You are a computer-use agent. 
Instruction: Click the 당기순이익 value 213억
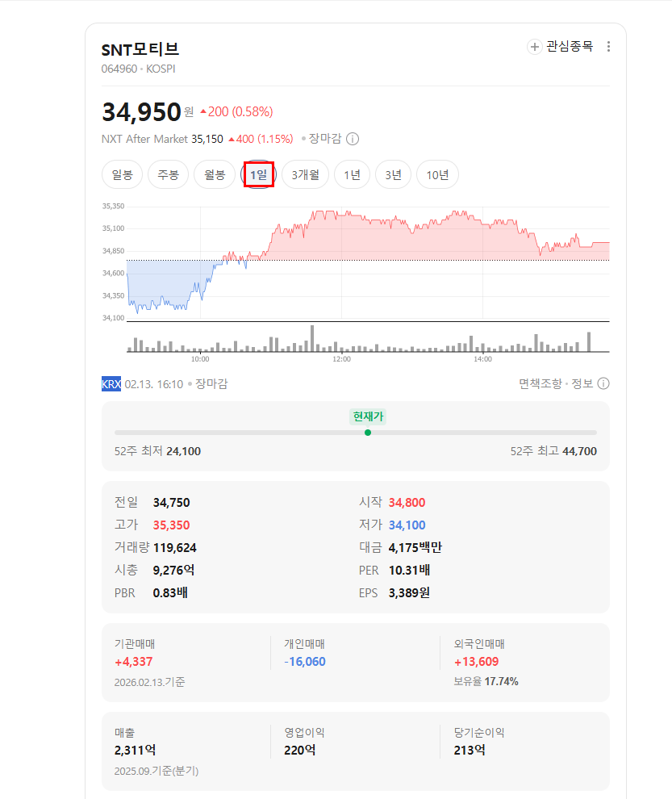[x=470, y=750]
